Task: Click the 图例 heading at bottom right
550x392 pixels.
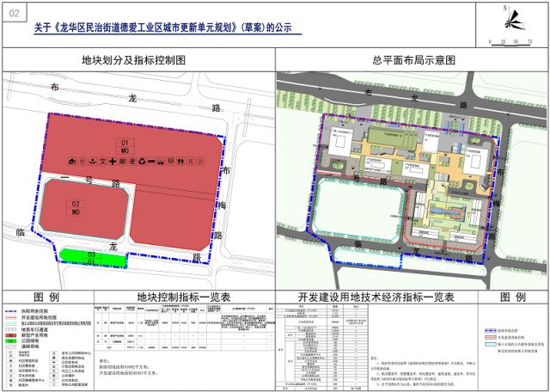Action: [x=512, y=297]
